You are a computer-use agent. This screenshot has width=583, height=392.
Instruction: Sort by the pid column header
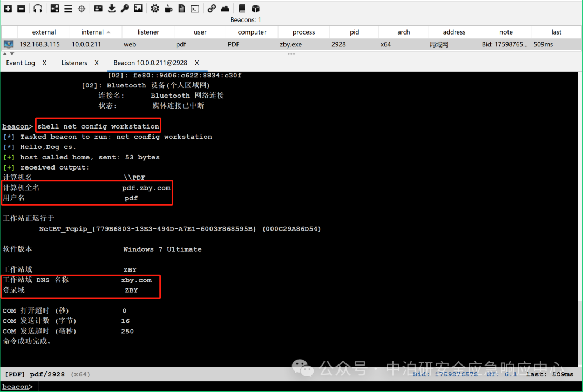point(354,32)
